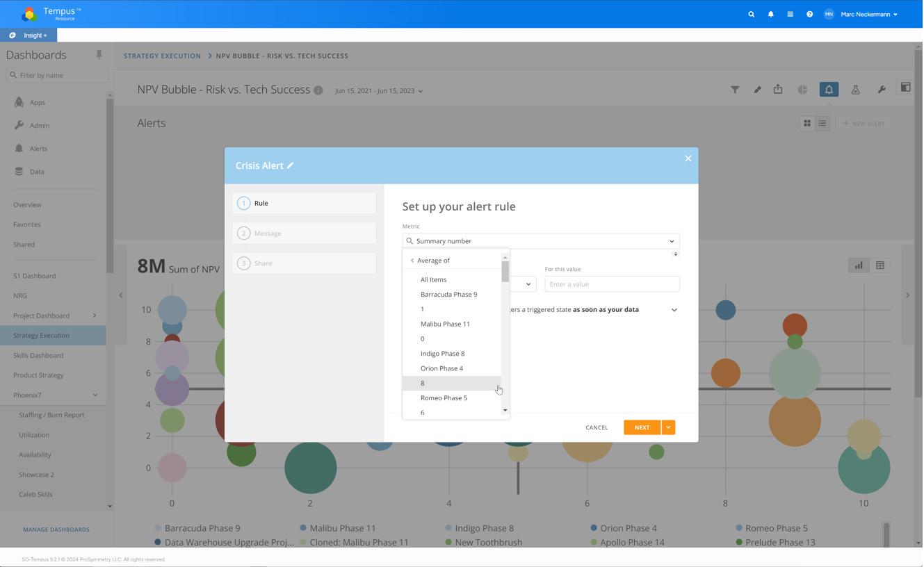The width and height of the screenshot is (924, 567).
Task: Open Apps in the sidebar
Action: click(x=38, y=102)
